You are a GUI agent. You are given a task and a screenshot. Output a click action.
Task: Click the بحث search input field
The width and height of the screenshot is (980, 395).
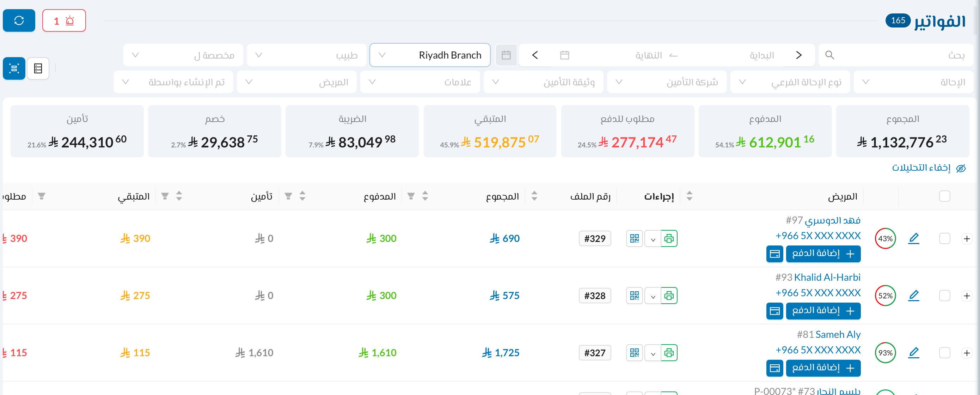(896, 55)
